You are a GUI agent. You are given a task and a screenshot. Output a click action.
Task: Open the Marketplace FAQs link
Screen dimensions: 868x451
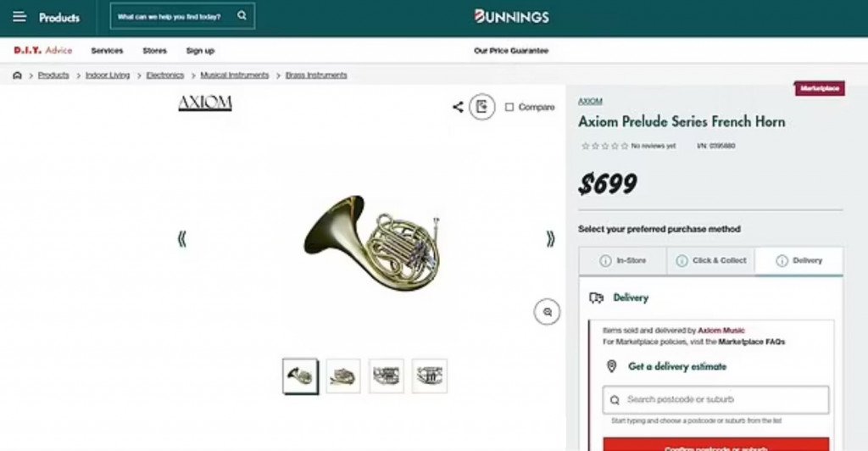[x=751, y=342]
